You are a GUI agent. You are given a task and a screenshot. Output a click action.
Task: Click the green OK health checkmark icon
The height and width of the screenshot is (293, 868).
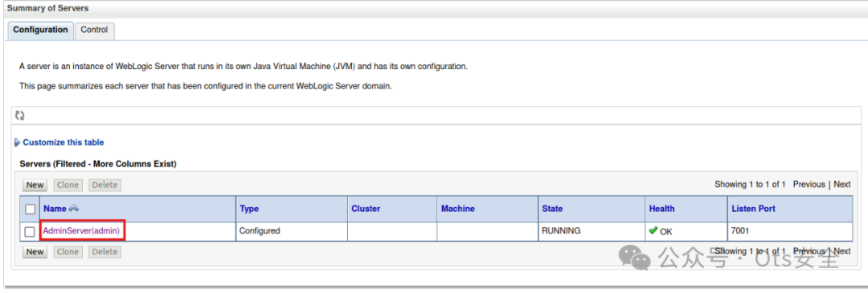(x=653, y=230)
